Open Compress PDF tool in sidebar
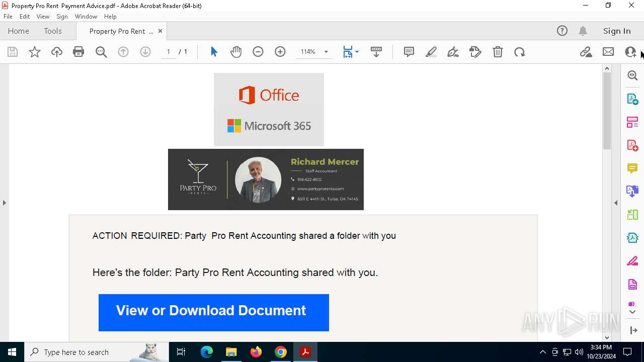 click(x=632, y=238)
